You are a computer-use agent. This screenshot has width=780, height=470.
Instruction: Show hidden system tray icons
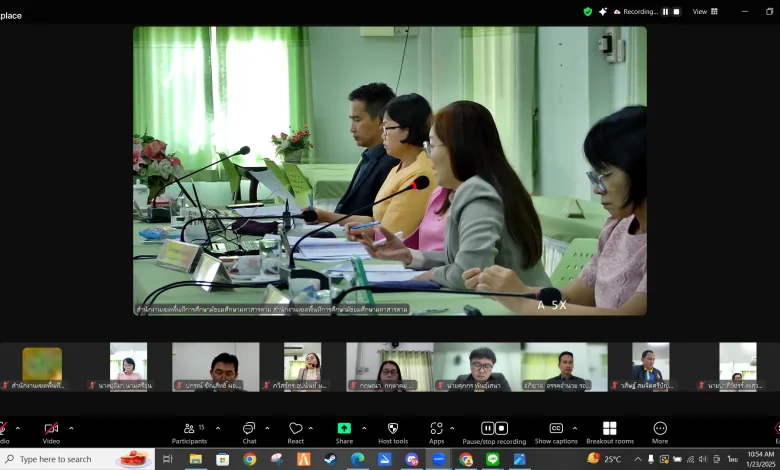pyautogui.click(x=638, y=459)
